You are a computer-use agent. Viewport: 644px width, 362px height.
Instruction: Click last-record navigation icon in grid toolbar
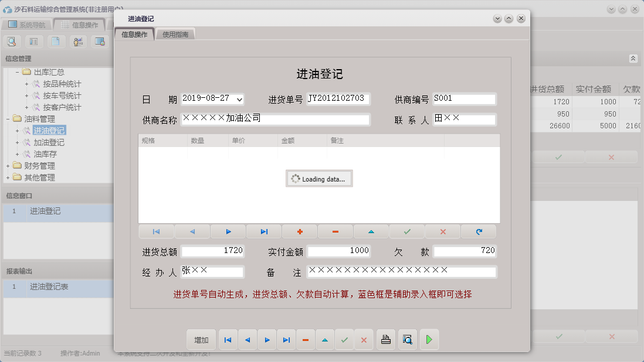pyautogui.click(x=263, y=231)
